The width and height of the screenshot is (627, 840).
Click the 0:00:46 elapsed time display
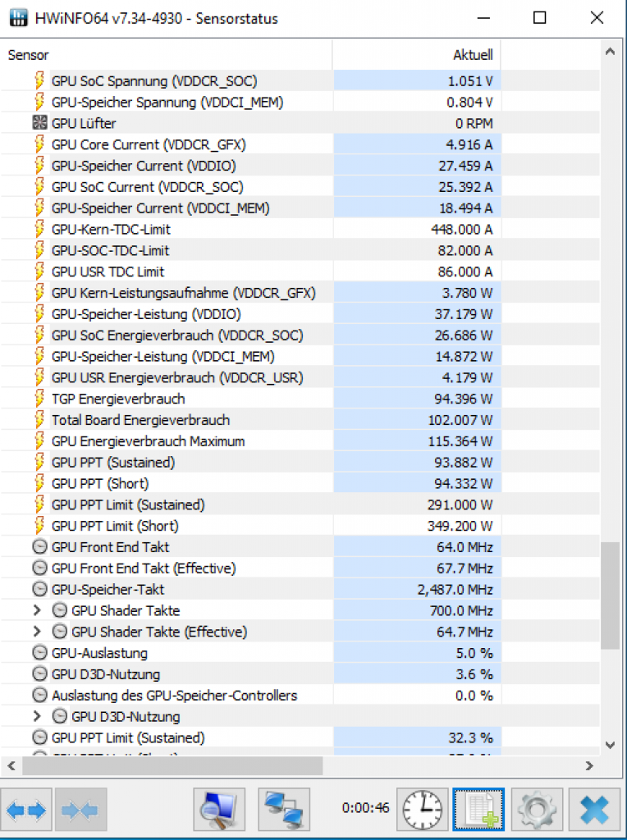click(x=365, y=807)
